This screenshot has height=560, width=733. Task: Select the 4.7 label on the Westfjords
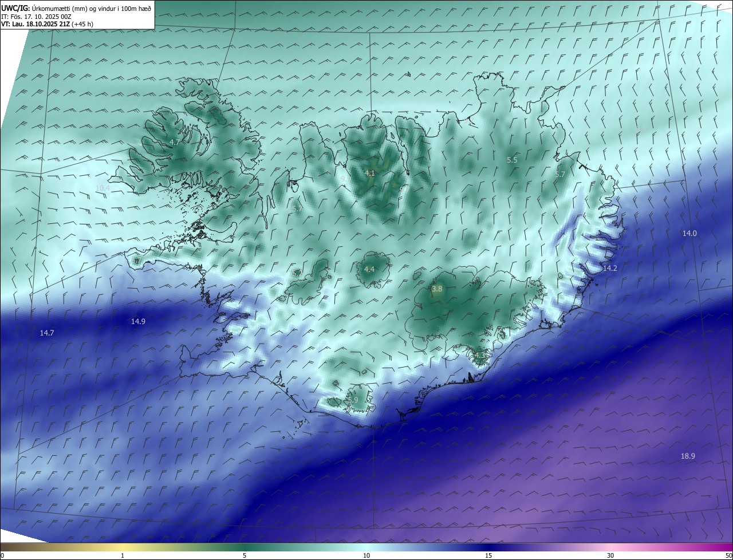tap(175, 142)
